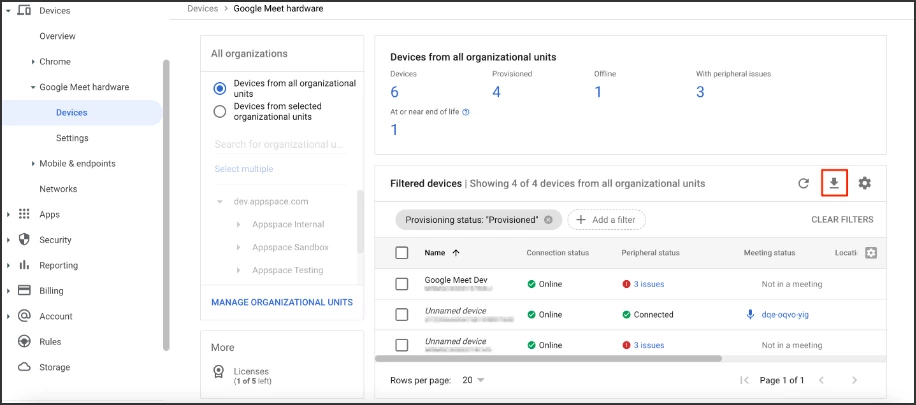This screenshot has width=916, height=405.
Task: Select Devices from selected organizational units
Action: pyautogui.click(x=220, y=112)
